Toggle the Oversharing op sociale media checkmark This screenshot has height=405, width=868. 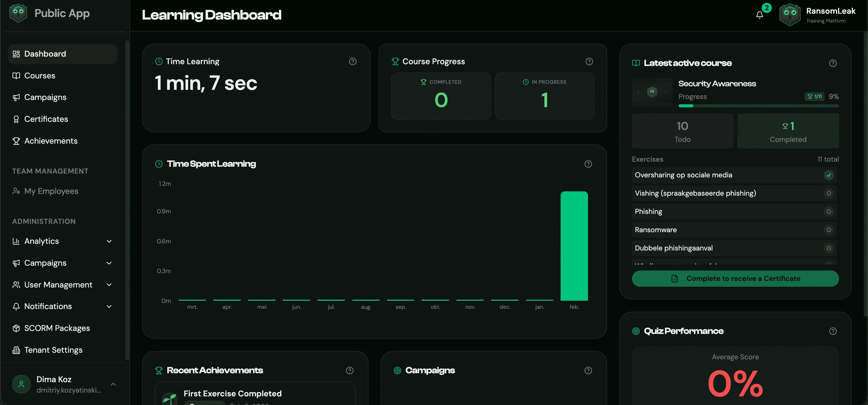(829, 175)
